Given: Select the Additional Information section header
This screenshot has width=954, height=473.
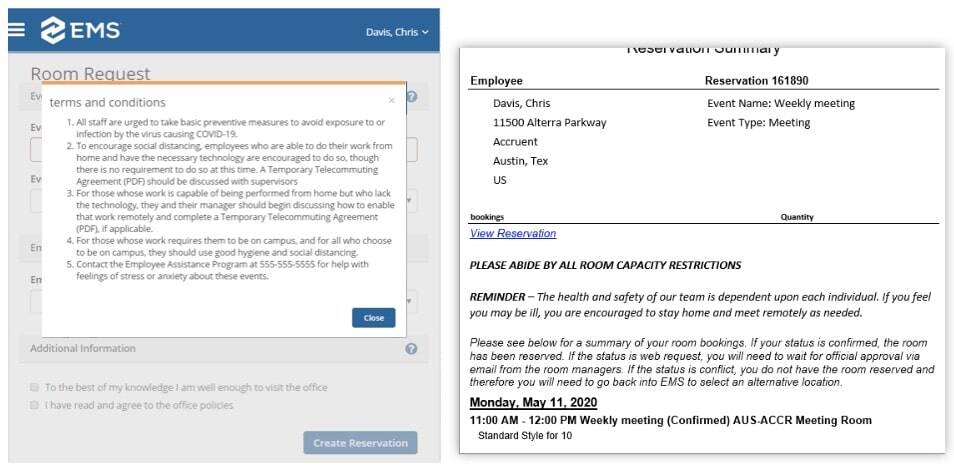Looking at the screenshot, I should click(x=83, y=349).
